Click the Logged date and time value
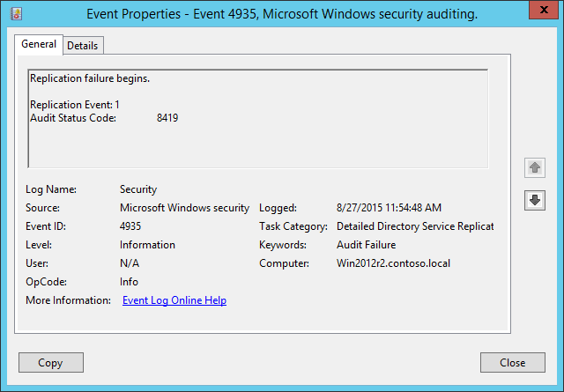 click(x=389, y=208)
